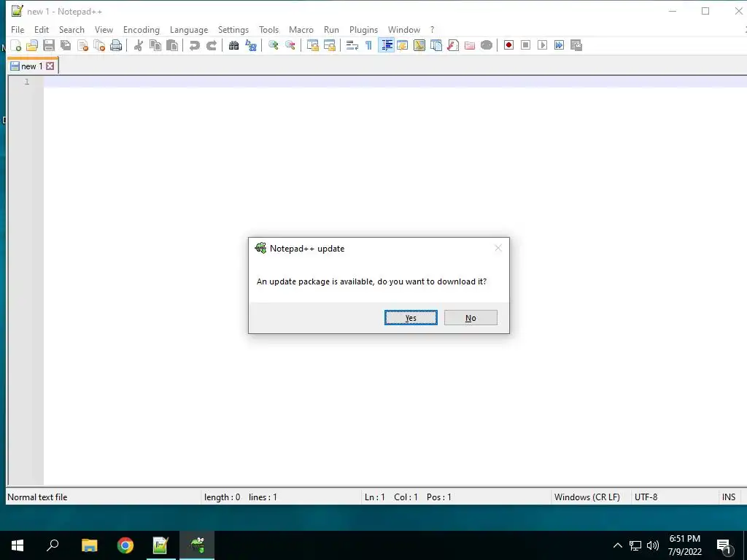The image size is (747, 560).
Task: Open the Settings menu
Action: [x=233, y=29]
